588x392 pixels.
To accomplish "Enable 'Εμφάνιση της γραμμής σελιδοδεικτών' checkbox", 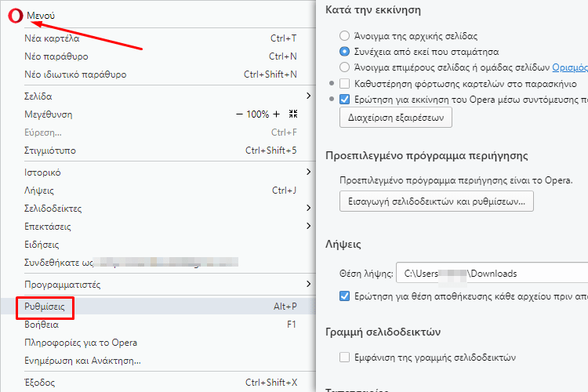I will [344, 358].
